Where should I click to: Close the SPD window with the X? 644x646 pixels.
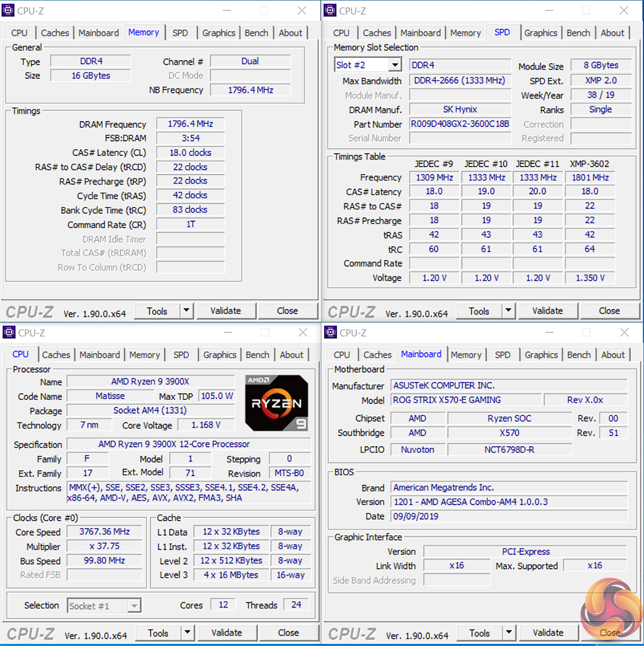tap(624, 10)
